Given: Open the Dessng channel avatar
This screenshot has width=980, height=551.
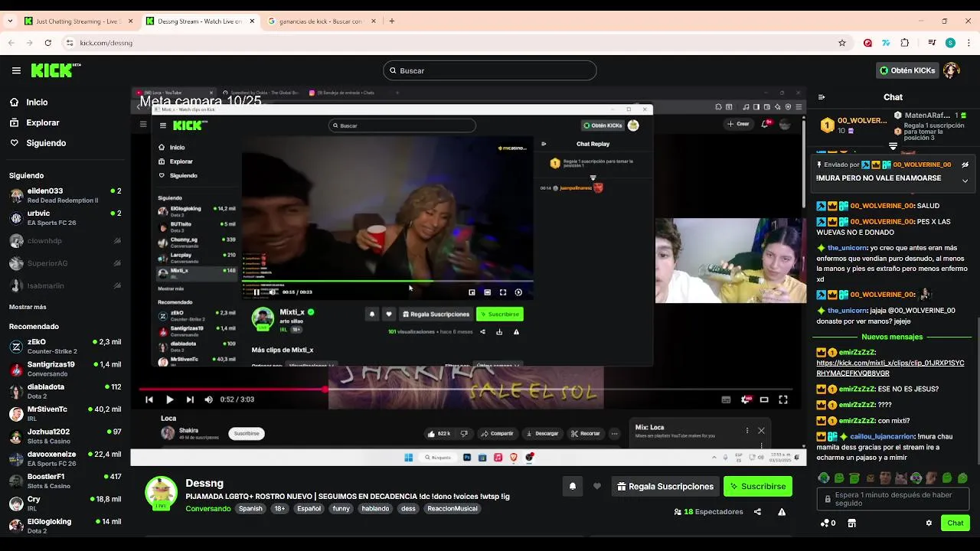Looking at the screenshot, I should pos(162,493).
